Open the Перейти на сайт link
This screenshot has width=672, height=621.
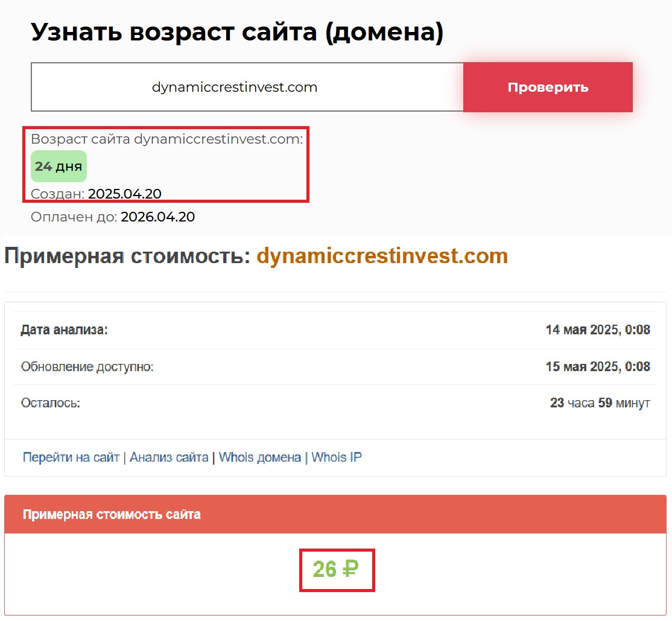tap(71, 457)
